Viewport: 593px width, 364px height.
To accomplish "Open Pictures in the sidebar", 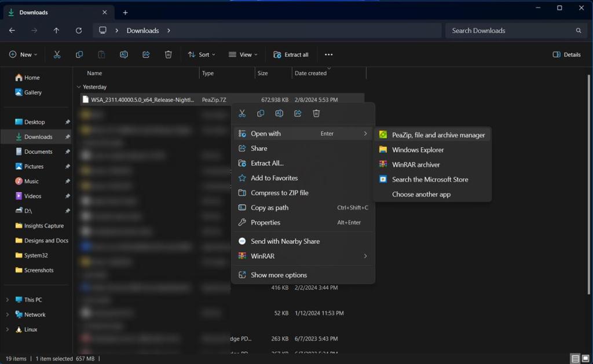I will [x=29, y=166].
